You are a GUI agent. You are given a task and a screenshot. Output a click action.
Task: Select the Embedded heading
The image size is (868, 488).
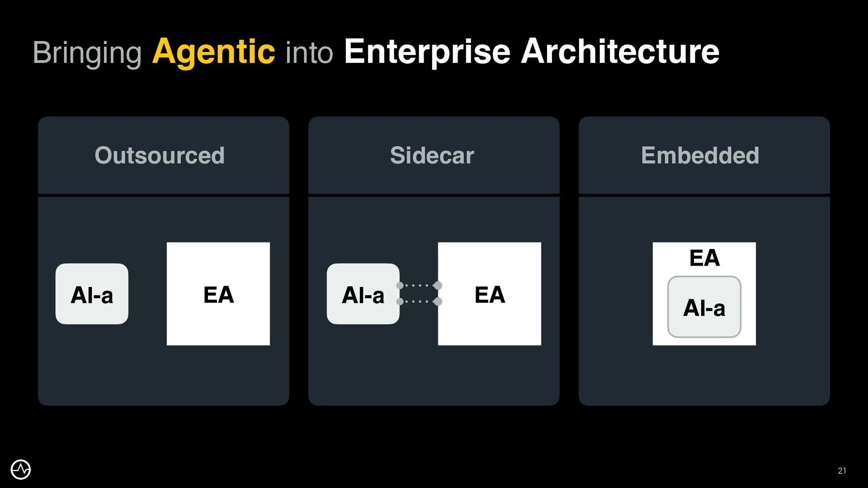(700, 155)
